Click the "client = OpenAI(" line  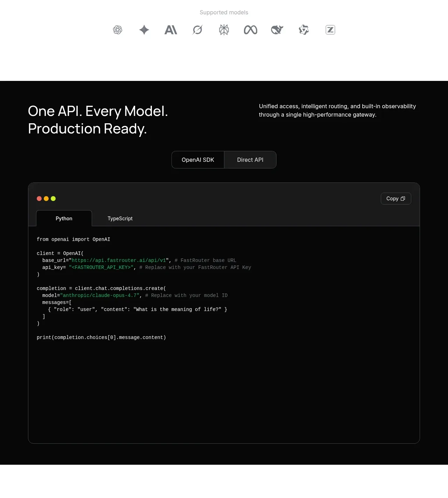[60, 253]
